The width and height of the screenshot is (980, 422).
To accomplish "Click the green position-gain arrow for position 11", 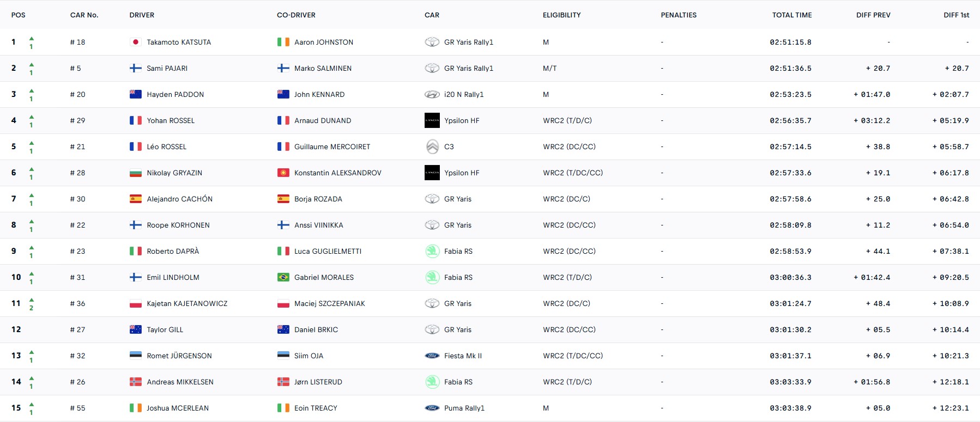I will tap(32, 300).
